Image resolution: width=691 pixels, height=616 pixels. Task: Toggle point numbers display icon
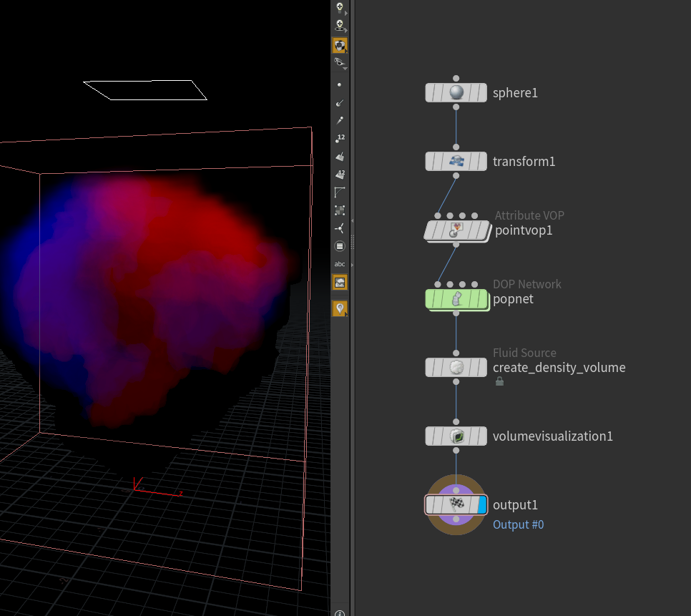(x=339, y=138)
